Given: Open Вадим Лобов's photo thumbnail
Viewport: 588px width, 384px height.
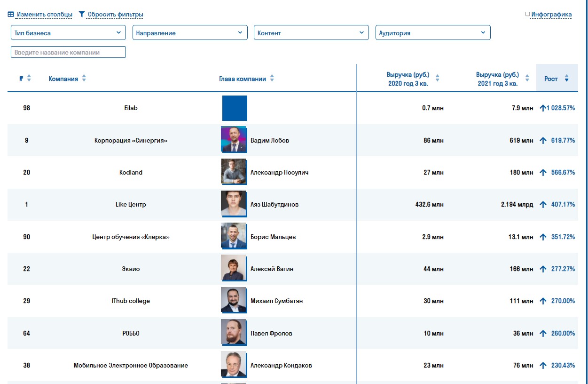Looking at the screenshot, I should (234, 139).
